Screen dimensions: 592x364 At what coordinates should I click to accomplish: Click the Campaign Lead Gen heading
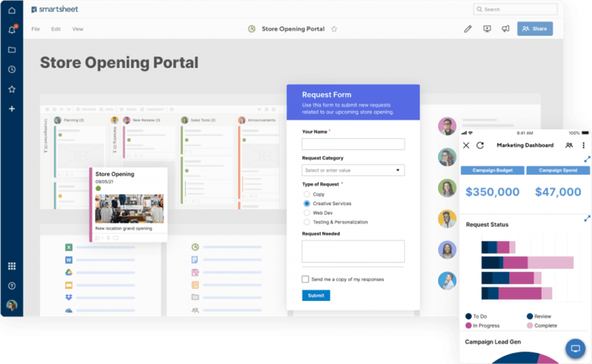[x=492, y=342]
